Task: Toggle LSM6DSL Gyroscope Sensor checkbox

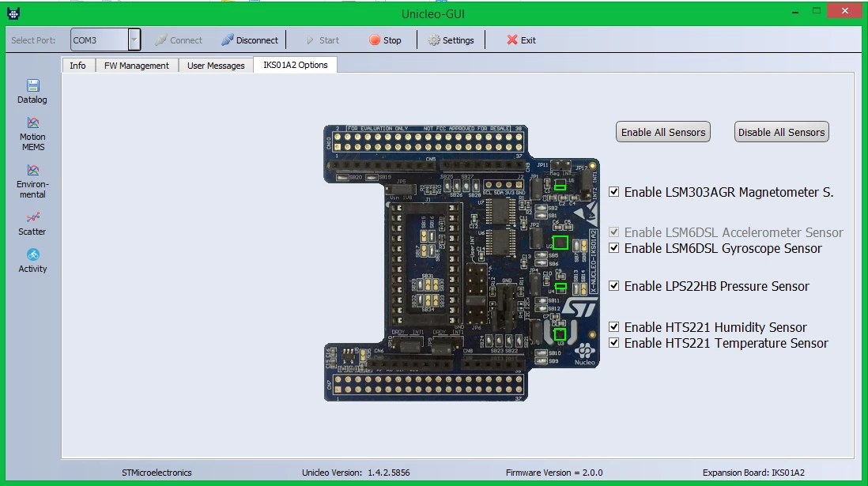Action: point(614,248)
